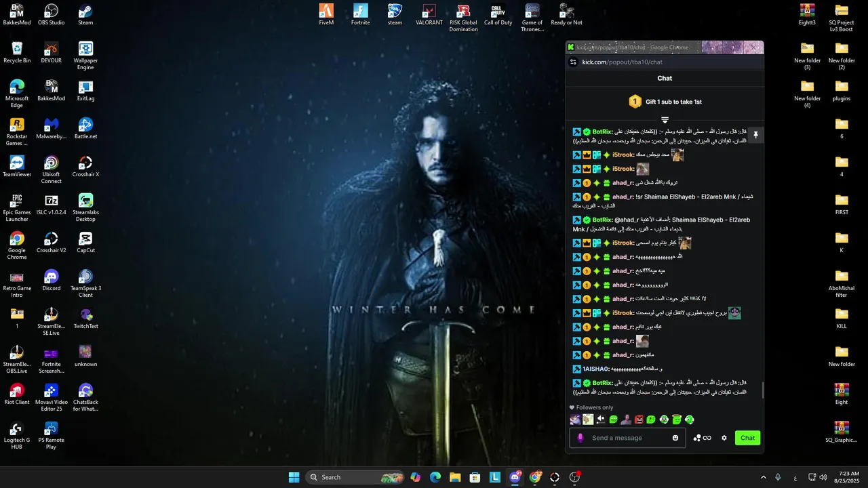This screenshot has height=488, width=868.
Task: Open Call of Duty shortcut
Action: click(x=498, y=15)
